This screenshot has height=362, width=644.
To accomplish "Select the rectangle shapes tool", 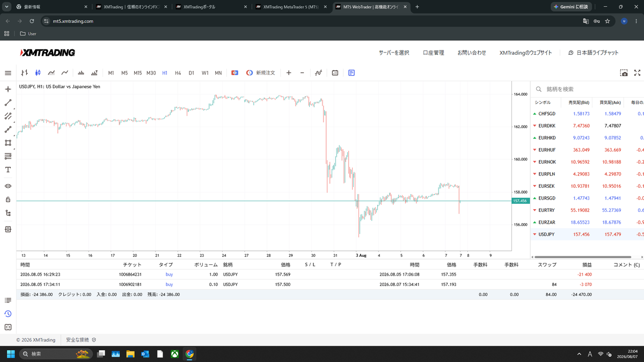I will [x=8, y=143].
